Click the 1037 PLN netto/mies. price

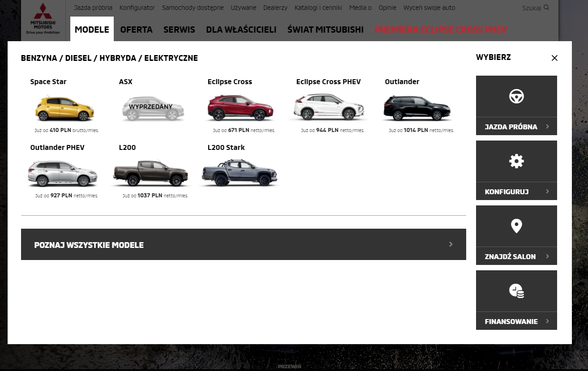[x=155, y=196]
